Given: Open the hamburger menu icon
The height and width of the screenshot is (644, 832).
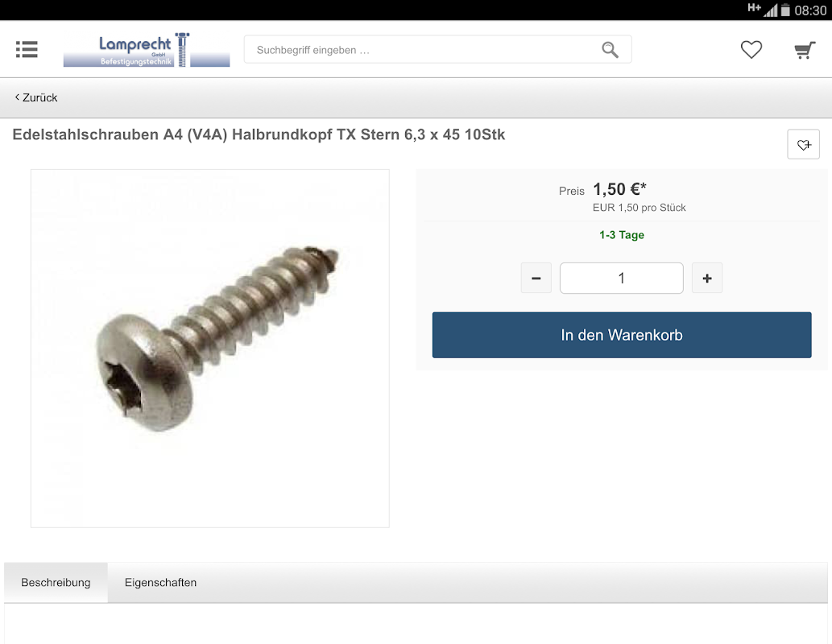Looking at the screenshot, I should pos(27,49).
